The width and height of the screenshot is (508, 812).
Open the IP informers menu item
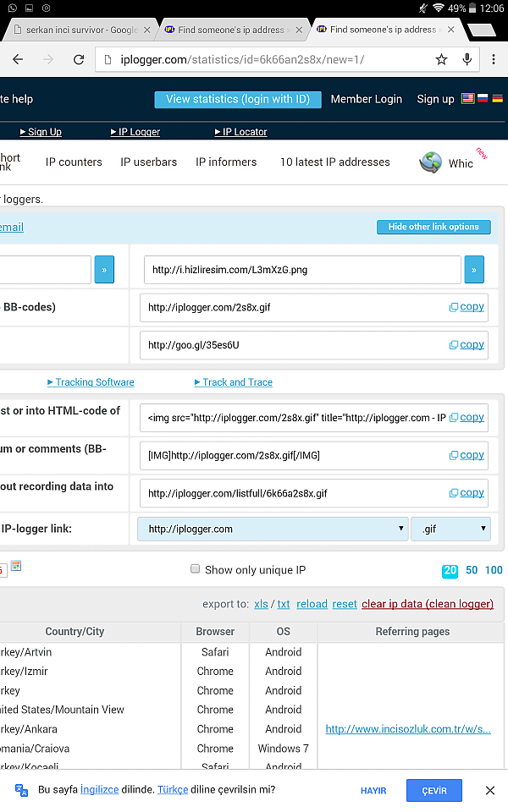[226, 162]
